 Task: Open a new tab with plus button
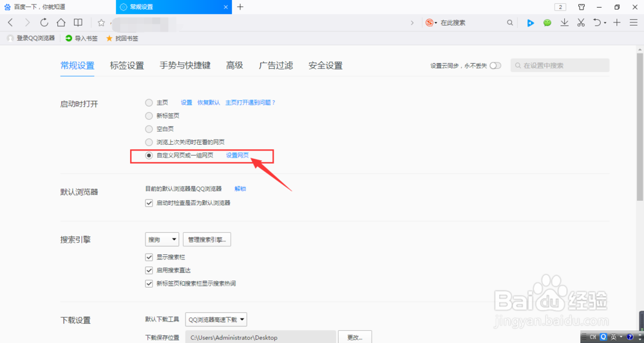[x=240, y=7]
